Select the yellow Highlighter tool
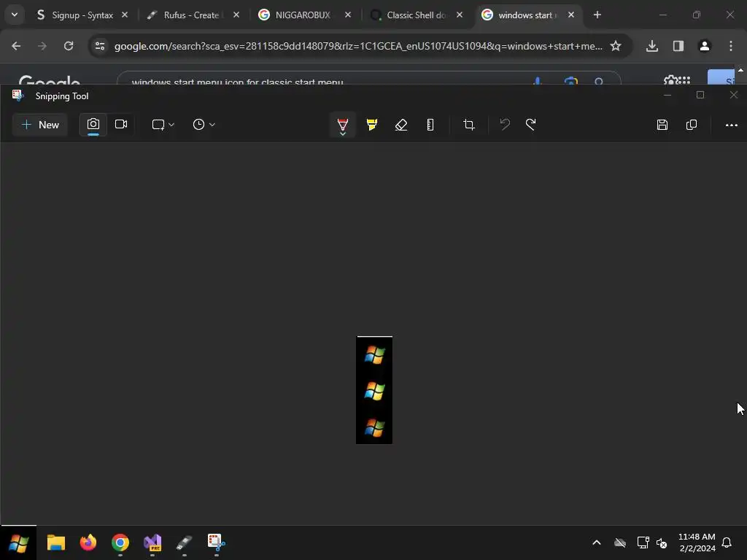Image resolution: width=747 pixels, height=560 pixels. pyautogui.click(x=372, y=125)
